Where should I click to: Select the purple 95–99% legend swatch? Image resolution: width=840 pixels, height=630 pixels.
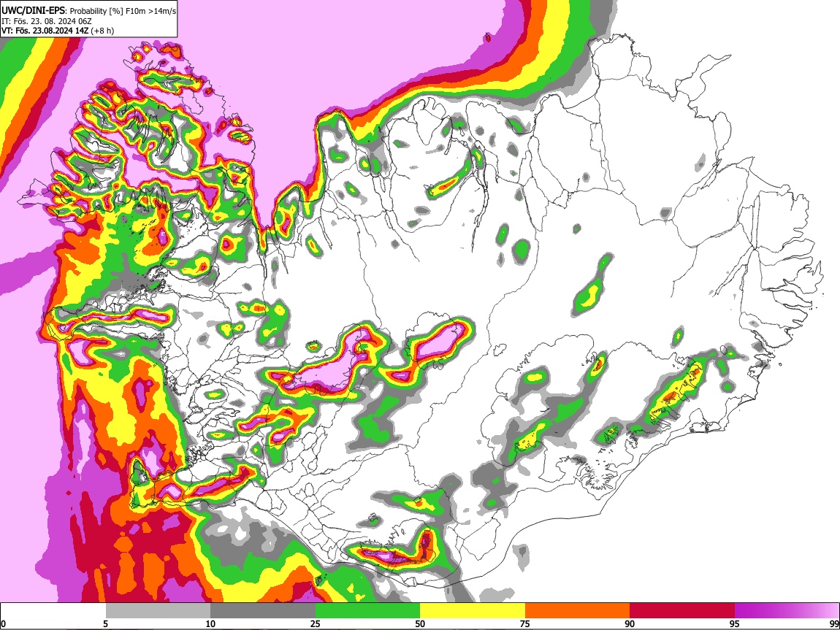(x=787, y=611)
